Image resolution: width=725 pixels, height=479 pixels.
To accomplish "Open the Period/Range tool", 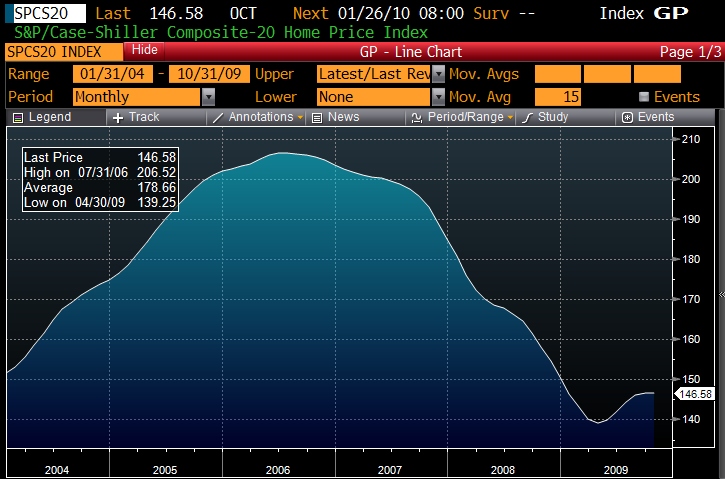I will point(461,117).
